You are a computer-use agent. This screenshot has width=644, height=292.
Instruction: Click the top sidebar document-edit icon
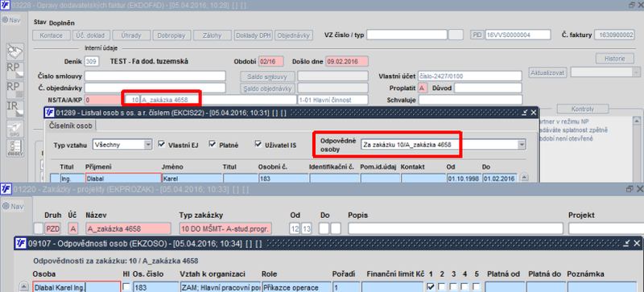(15, 51)
